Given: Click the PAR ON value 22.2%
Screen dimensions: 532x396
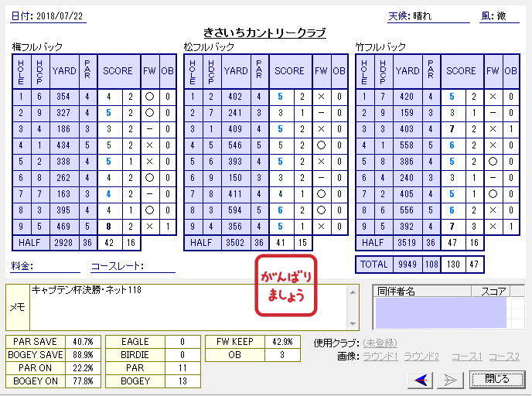Looking at the screenshot, I should (84, 368).
